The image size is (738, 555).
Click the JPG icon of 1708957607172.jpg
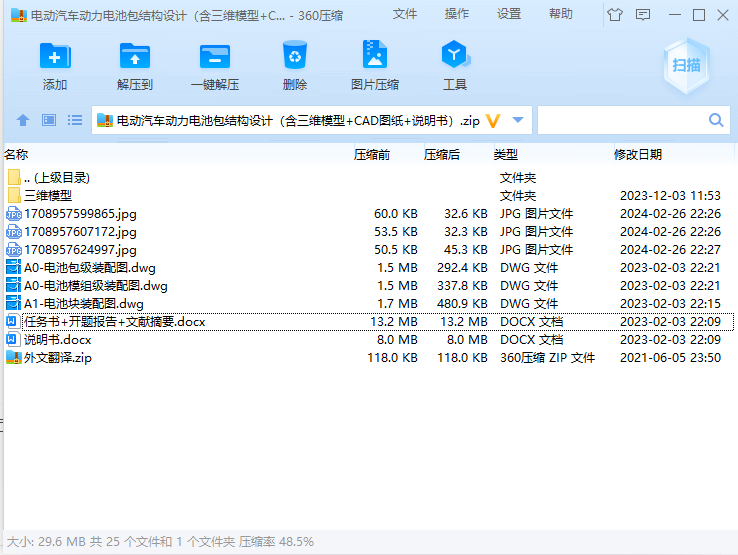[14, 232]
